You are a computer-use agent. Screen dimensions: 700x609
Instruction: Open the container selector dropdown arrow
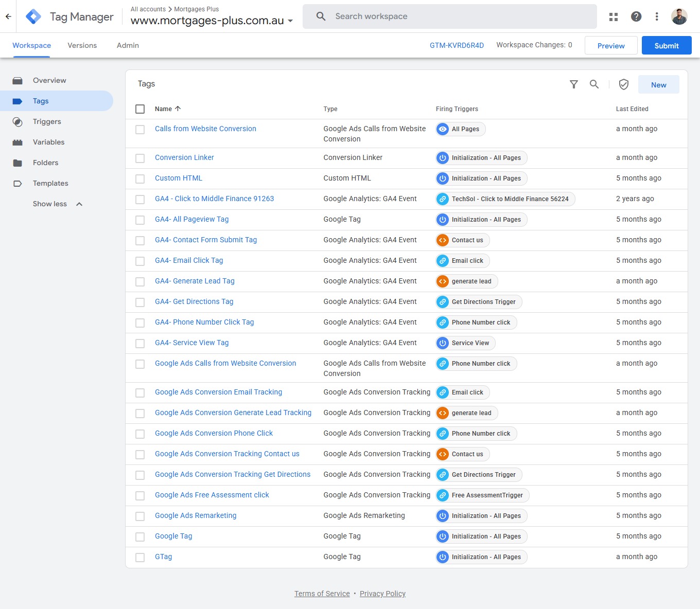pos(290,21)
